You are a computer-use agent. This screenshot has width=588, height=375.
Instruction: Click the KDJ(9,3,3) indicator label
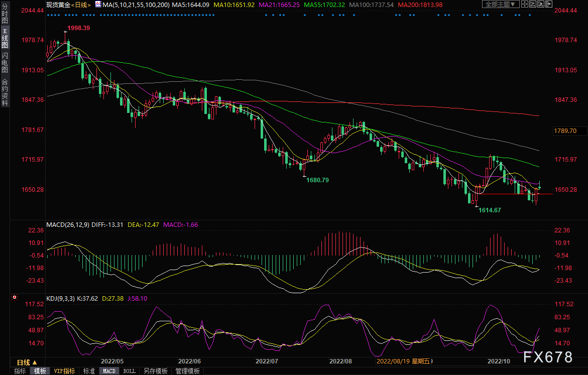tap(61, 299)
